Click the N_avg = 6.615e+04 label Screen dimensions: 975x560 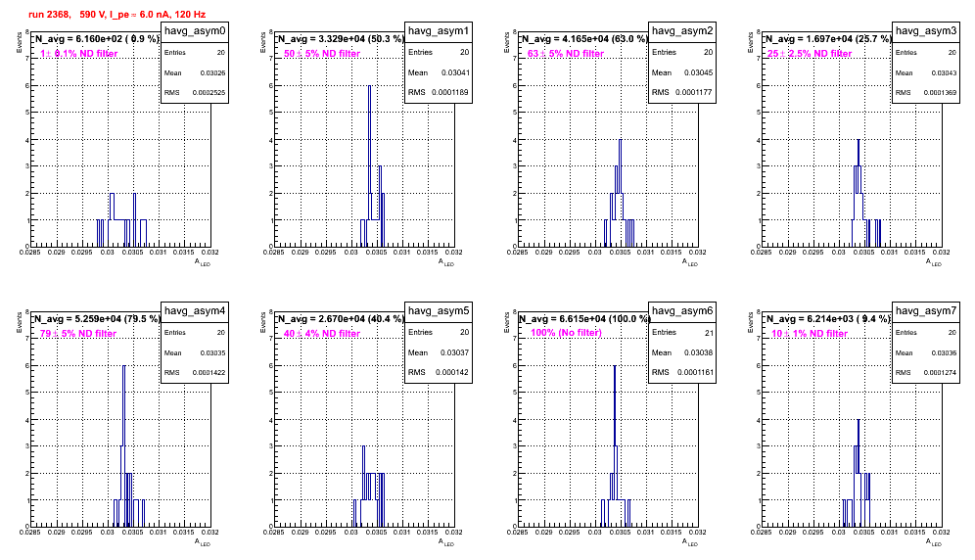[584, 319]
